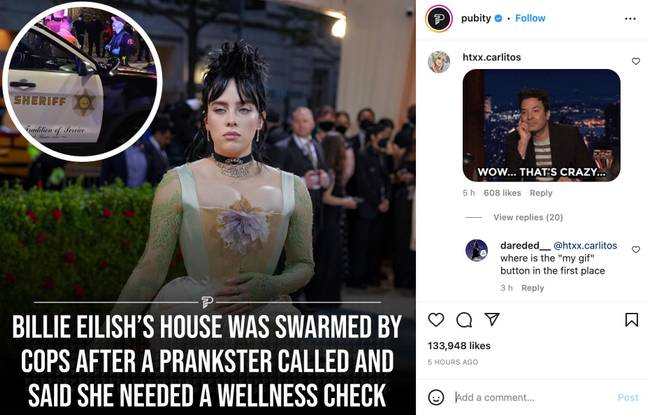
Task: Open emoji picker in comment box
Action: tap(436, 397)
